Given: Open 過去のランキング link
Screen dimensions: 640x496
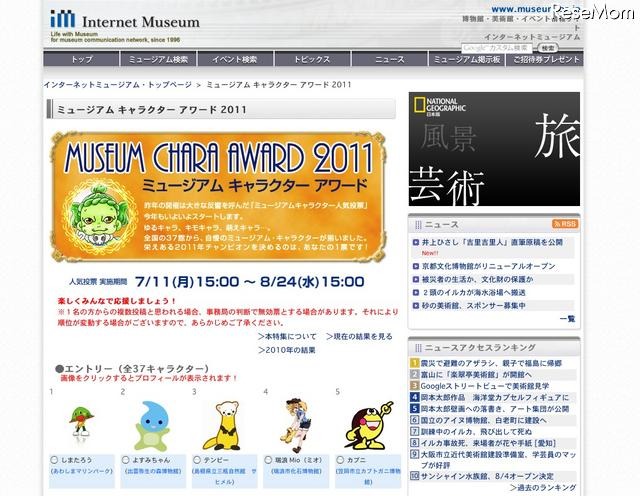Looking at the screenshot, I should click(x=543, y=487).
